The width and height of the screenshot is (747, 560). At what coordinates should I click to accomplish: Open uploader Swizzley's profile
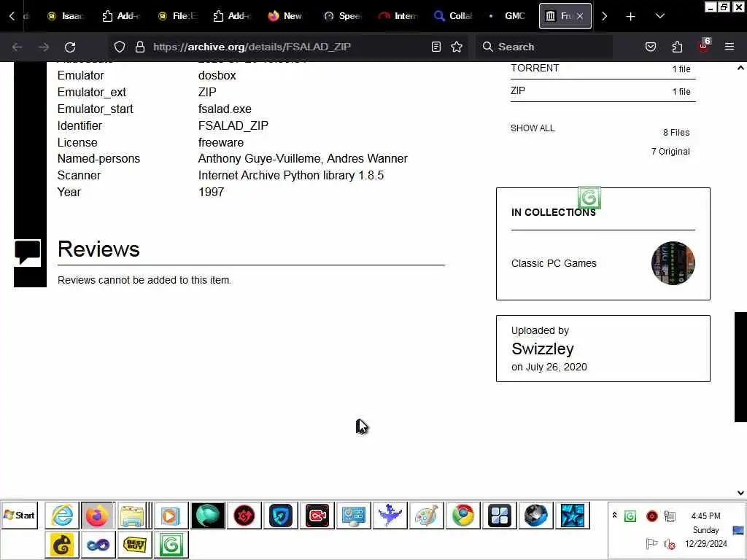click(543, 349)
